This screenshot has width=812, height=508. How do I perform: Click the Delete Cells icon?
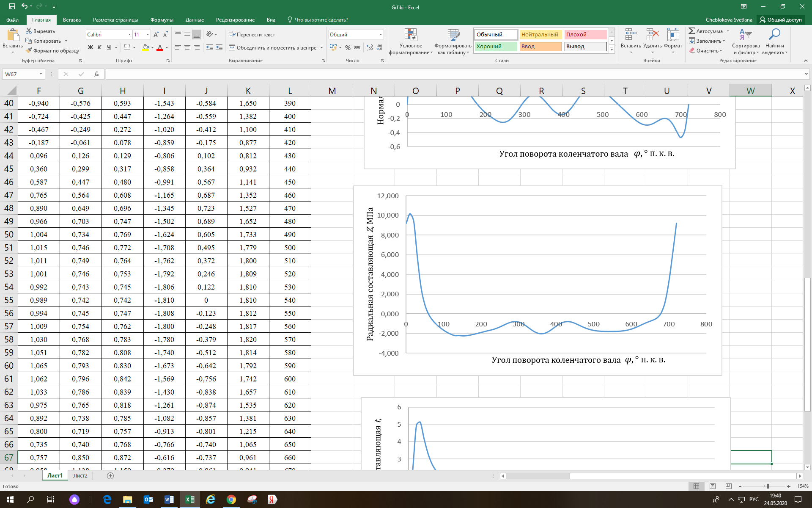pyautogui.click(x=653, y=35)
